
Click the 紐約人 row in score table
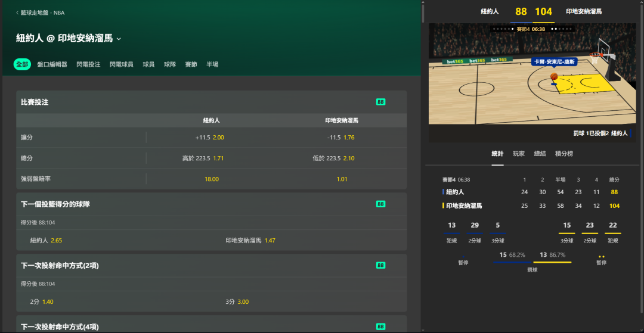point(531,192)
